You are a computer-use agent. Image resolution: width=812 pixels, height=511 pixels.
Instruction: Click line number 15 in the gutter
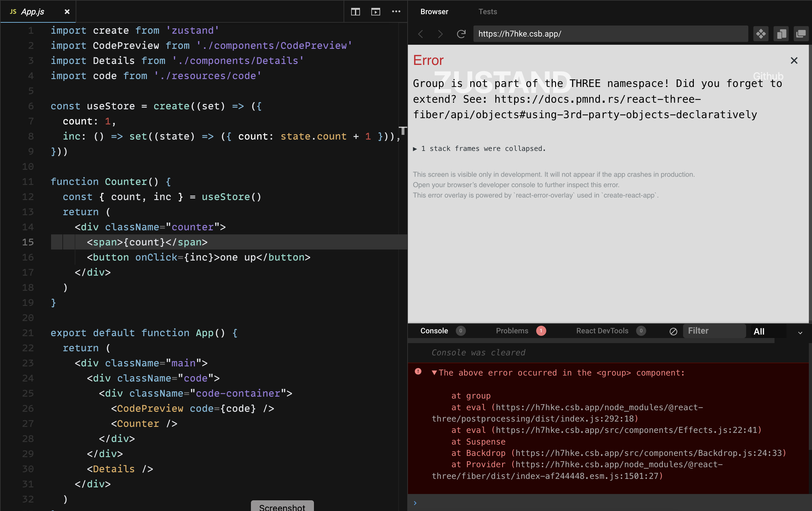[28, 242]
